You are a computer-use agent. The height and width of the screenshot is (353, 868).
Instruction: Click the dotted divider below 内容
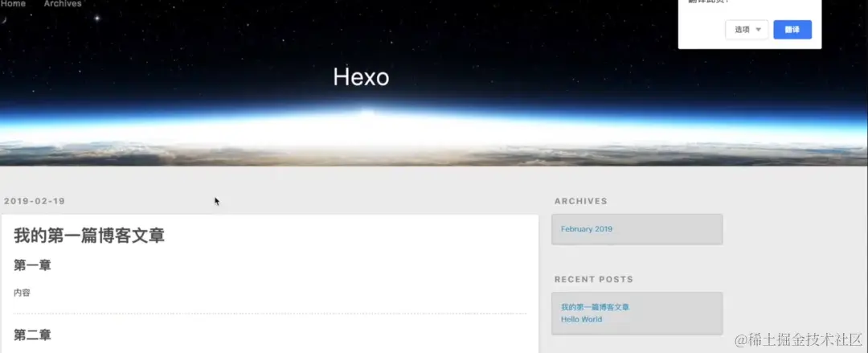269,314
